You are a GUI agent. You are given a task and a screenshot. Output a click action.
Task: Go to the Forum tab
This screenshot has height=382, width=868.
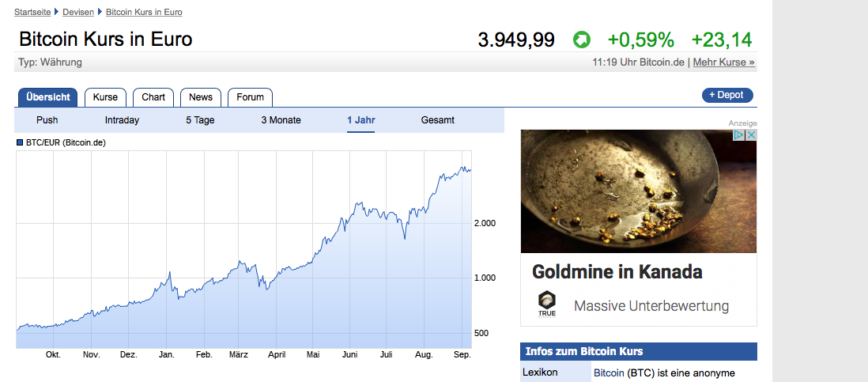coord(250,97)
